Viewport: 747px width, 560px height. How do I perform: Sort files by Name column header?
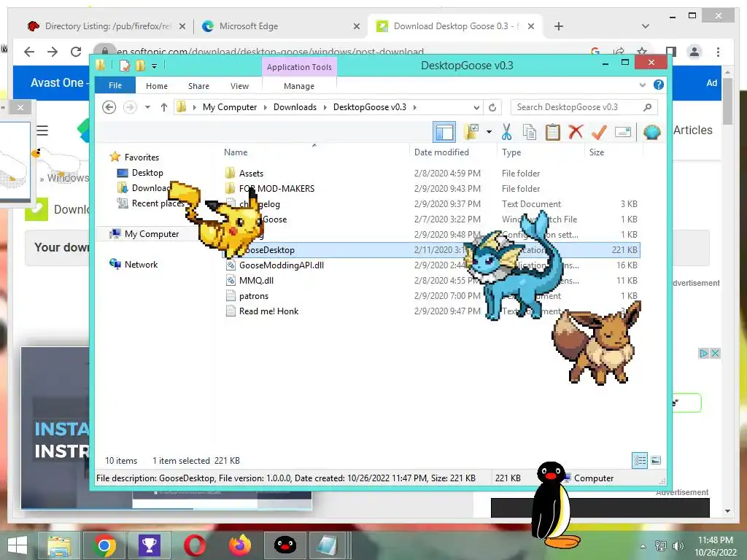pyautogui.click(x=236, y=152)
